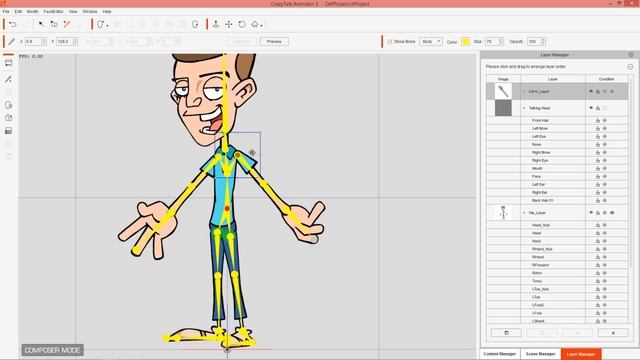The image size is (640, 360).
Task: Open the File menu
Action: pos(6,11)
